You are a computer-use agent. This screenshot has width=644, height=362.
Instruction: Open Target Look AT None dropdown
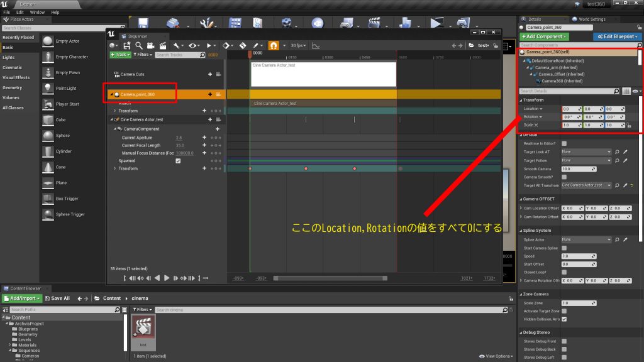pyautogui.click(x=586, y=152)
